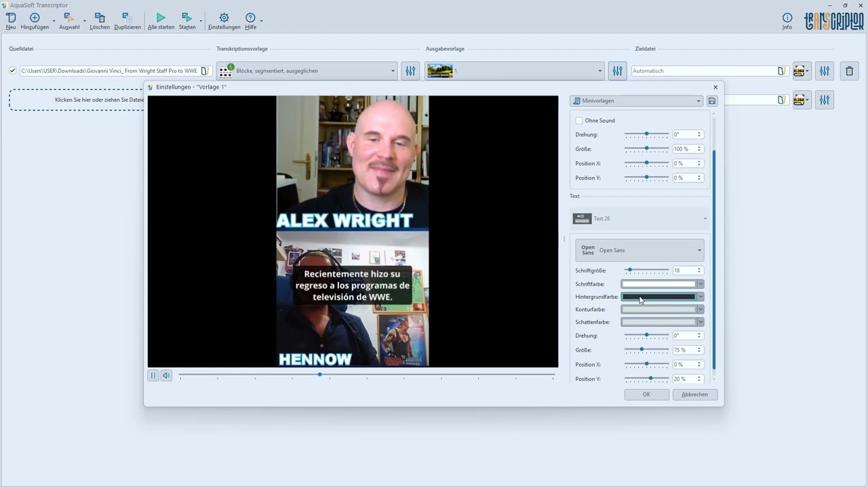The image size is (868, 488).
Task: Click the Abbrechen button
Action: (695, 394)
